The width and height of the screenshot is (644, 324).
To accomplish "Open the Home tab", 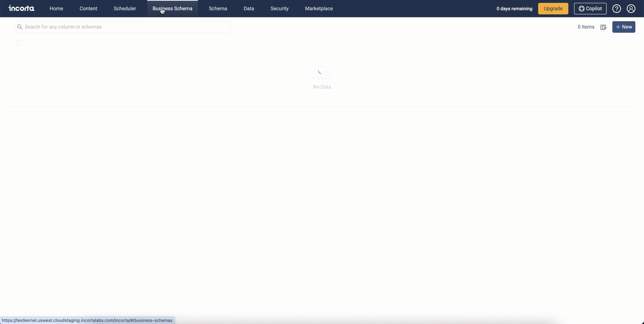I will pyautogui.click(x=56, y=9).
